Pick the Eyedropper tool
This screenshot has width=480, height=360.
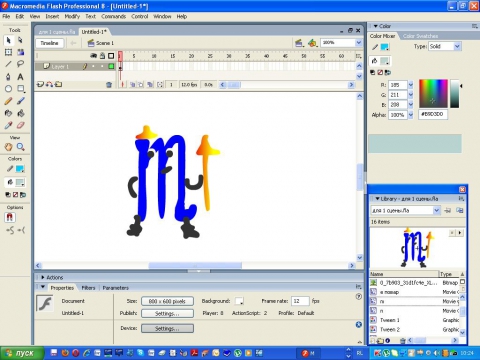tap(8, 125)
